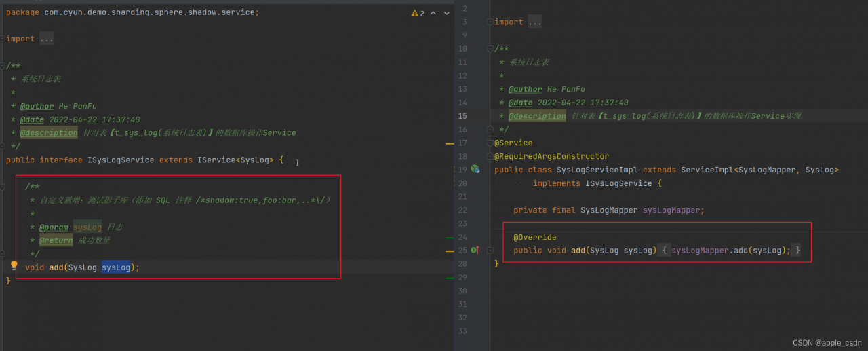The width and height of the screenshot is (868, 351).
Task: Click the folded import ellipsis in left editor
Action: click(46, 39)
